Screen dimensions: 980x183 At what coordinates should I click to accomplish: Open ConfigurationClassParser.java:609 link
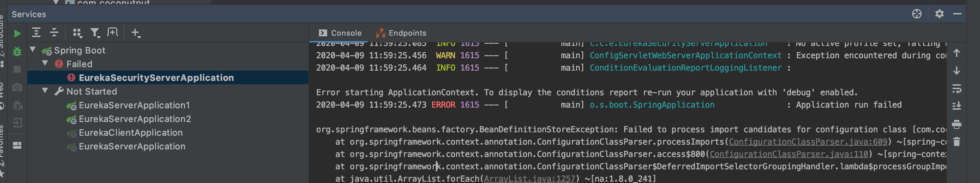point(808,142)
